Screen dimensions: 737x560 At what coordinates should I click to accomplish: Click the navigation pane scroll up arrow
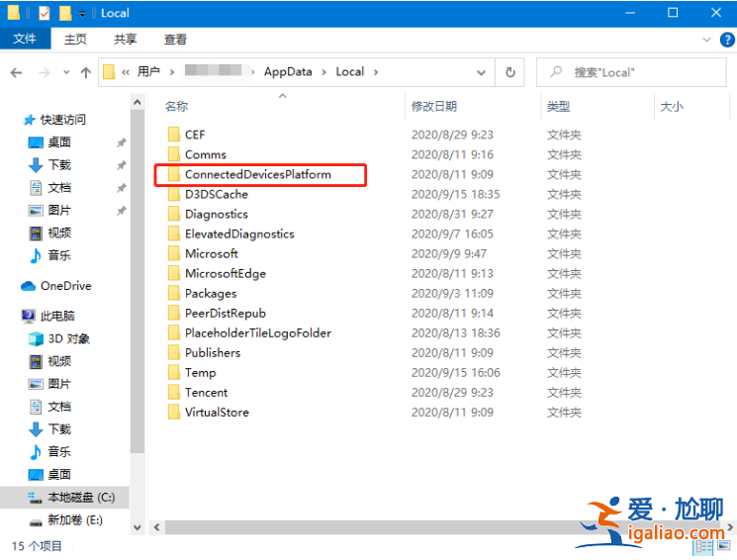tap(138, 102)
